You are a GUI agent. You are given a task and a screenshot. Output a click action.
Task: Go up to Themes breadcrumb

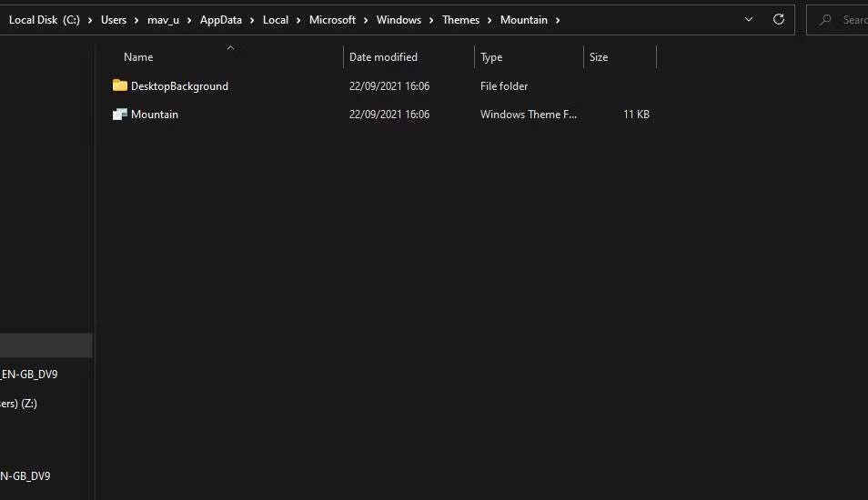(x=460, y=20)
